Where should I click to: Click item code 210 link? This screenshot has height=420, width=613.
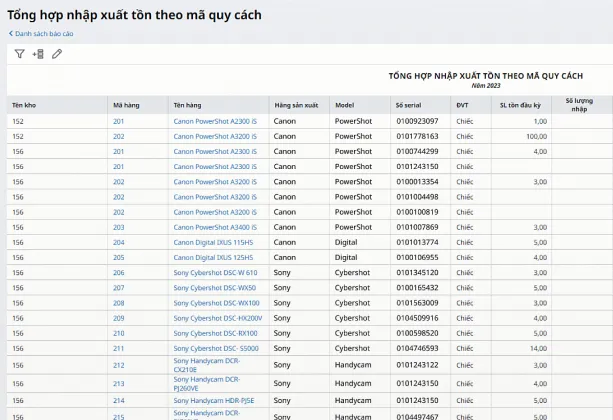(119, 333)
